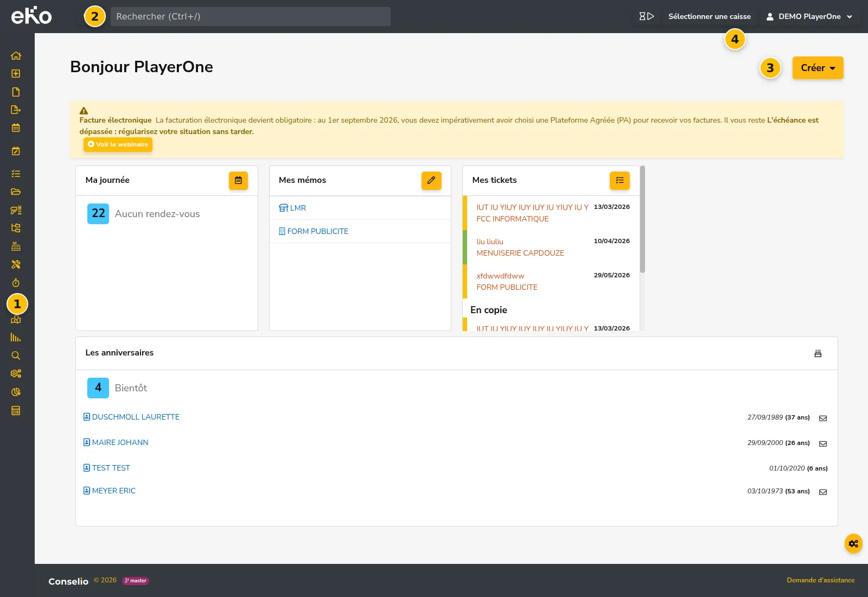Open the checklist tasks icon in sidebar
Screen dimensions: 868x597
16,174
